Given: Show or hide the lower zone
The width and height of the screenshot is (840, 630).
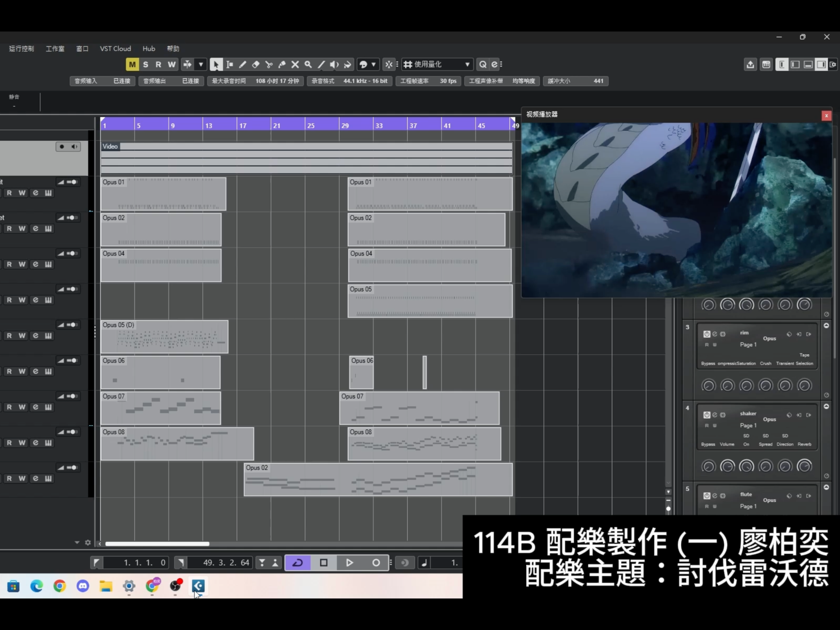Looking at the screenshot, I should click(808, 64).
